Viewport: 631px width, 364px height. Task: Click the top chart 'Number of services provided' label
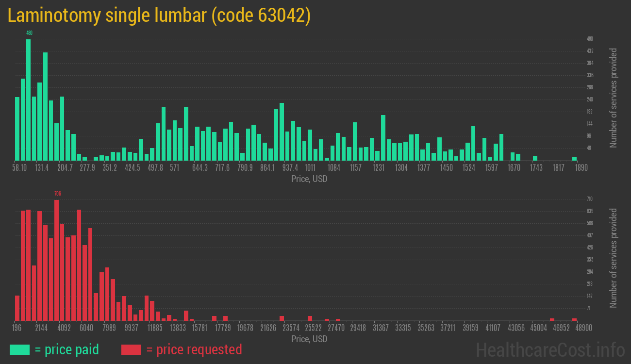(x=614, y=98)
